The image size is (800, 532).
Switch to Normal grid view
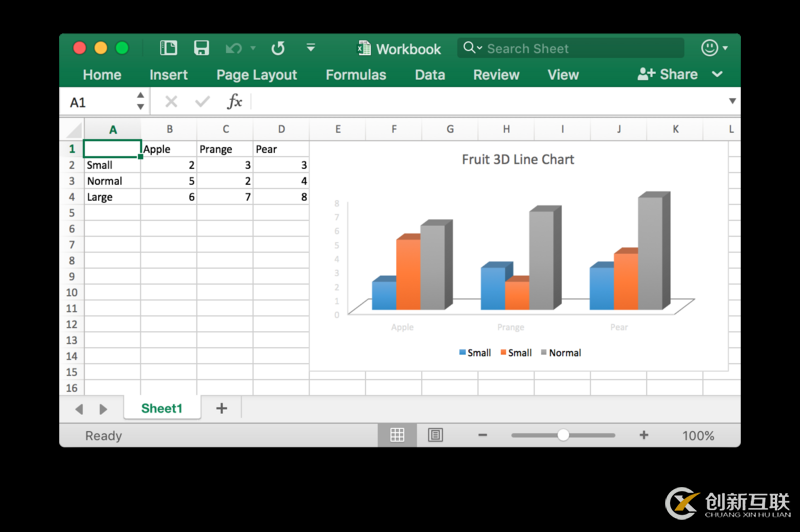397,435
